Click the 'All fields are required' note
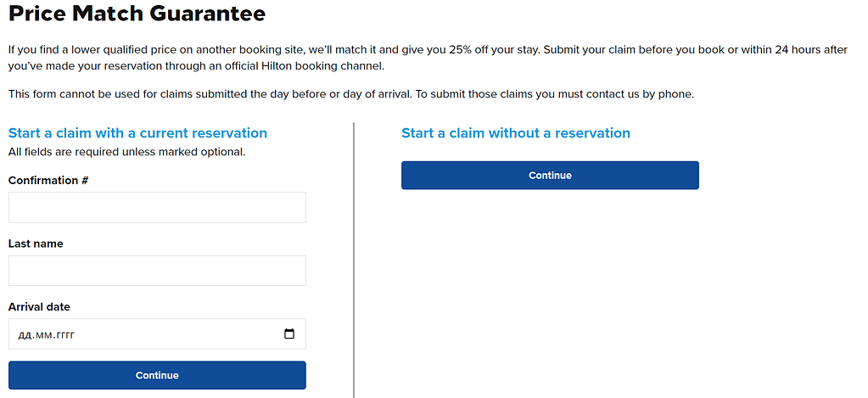This screenshot has height=398, width=868. pyautogui.click(x=126, y=152)
